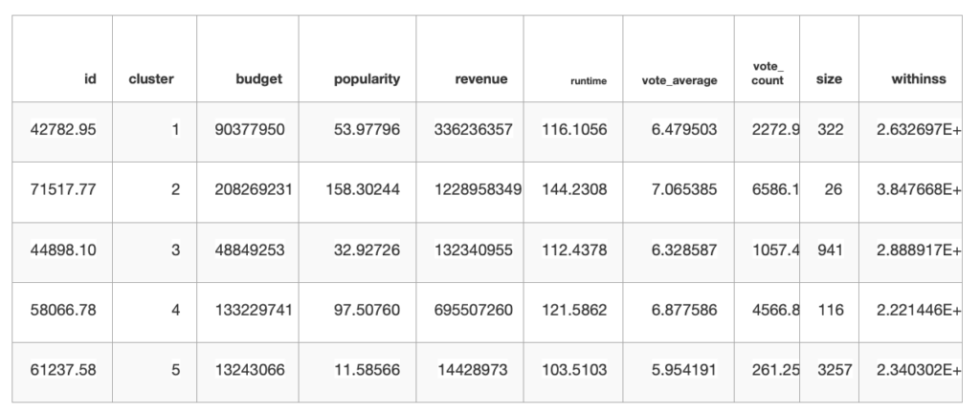Select the revenue column header
The height and width of the screenshot is (413, 980).
[x=481, y=79]
